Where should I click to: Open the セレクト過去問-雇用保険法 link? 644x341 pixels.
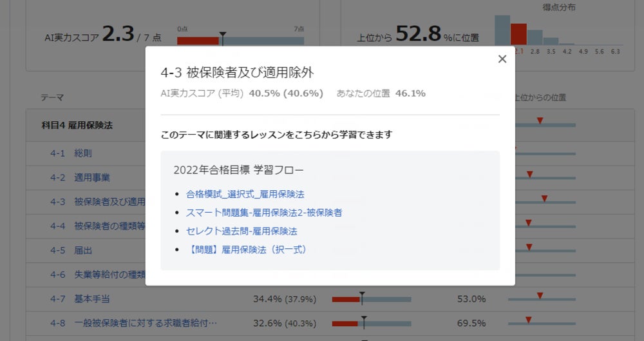241,231
